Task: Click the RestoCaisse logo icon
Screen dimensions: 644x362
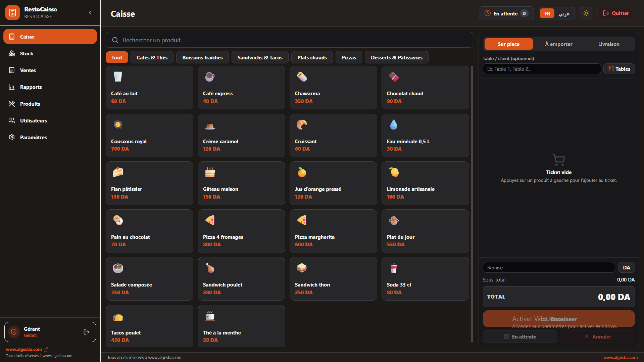Action: pyautogui.click(x=13, y=13)
